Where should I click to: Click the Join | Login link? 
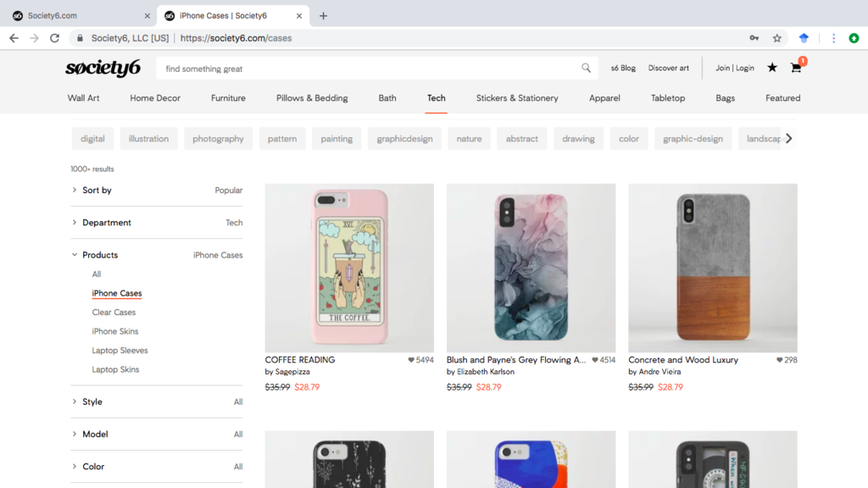pyautogui.click(x=735, y=68)
